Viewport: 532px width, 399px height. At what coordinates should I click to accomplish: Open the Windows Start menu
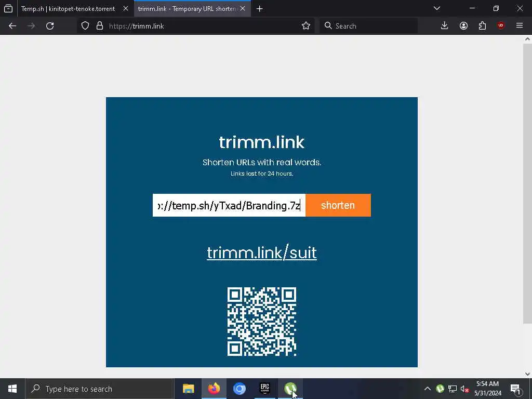[x=12, y=389]
